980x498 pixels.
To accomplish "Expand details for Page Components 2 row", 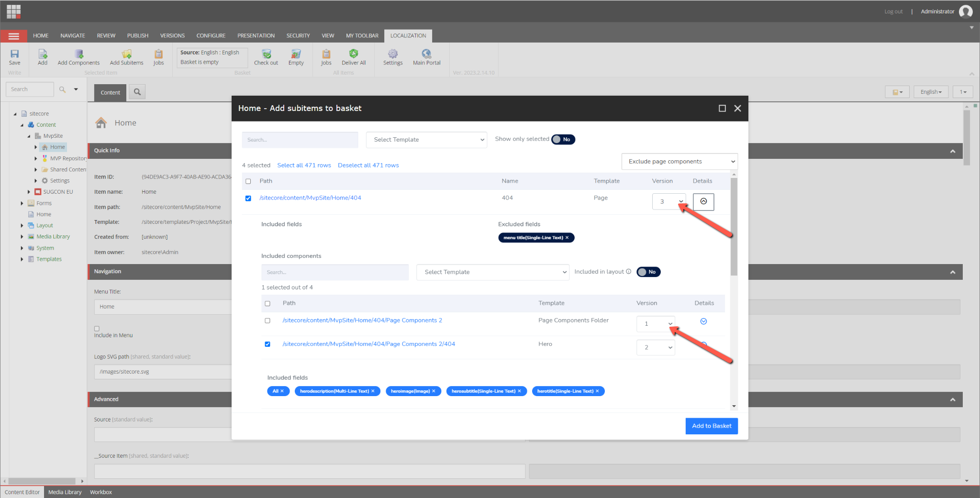I will pos(703,321).
